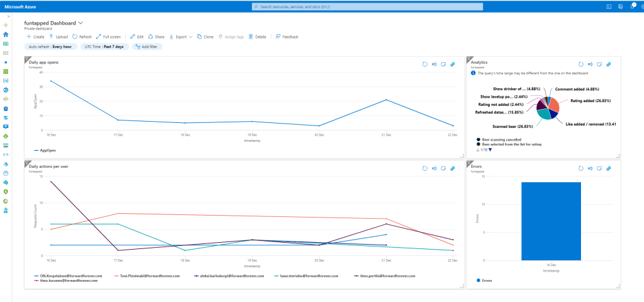
Task: Toggle Errors series in the legend
Action: click(x=487, y=280)
